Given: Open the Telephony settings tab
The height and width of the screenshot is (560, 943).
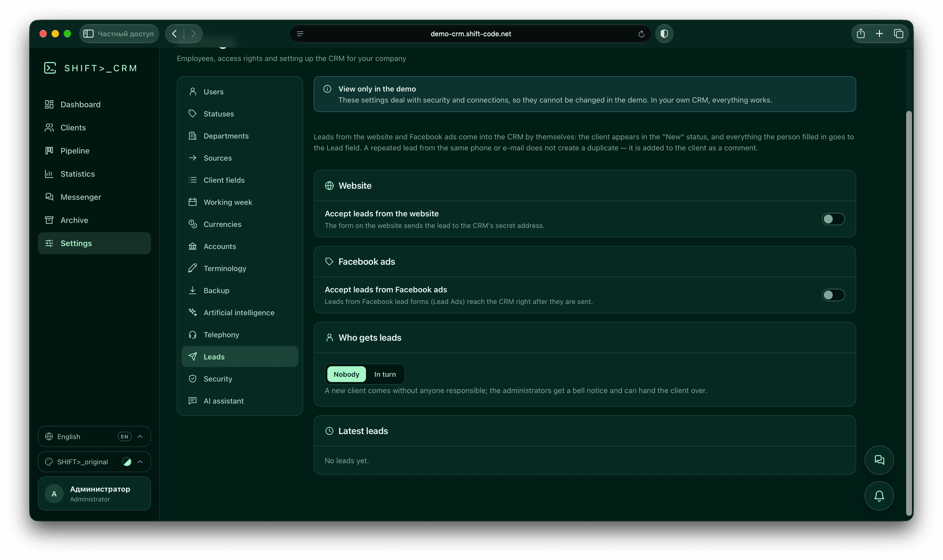Looking at the screenshot, I should 240,335.
